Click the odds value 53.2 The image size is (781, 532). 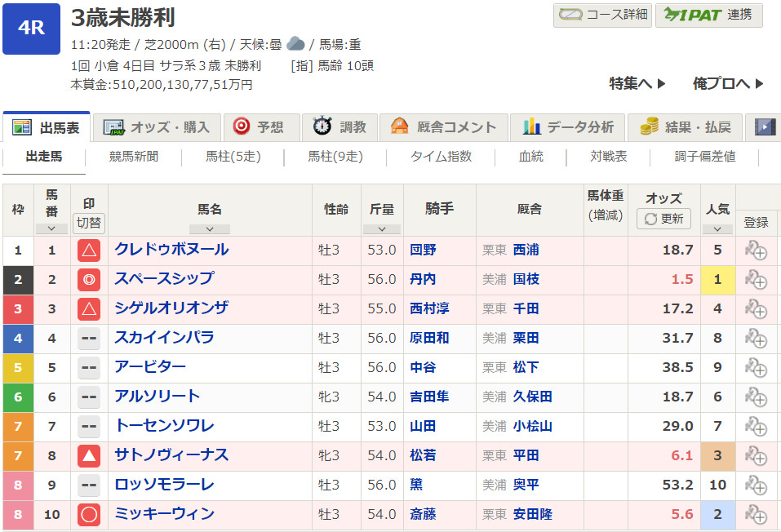coord(677,485)
